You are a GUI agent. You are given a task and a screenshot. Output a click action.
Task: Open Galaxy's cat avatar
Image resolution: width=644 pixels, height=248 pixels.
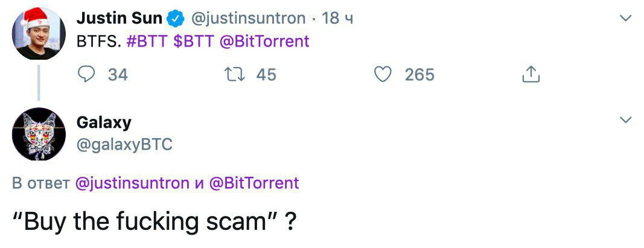[x=39, y=135]
